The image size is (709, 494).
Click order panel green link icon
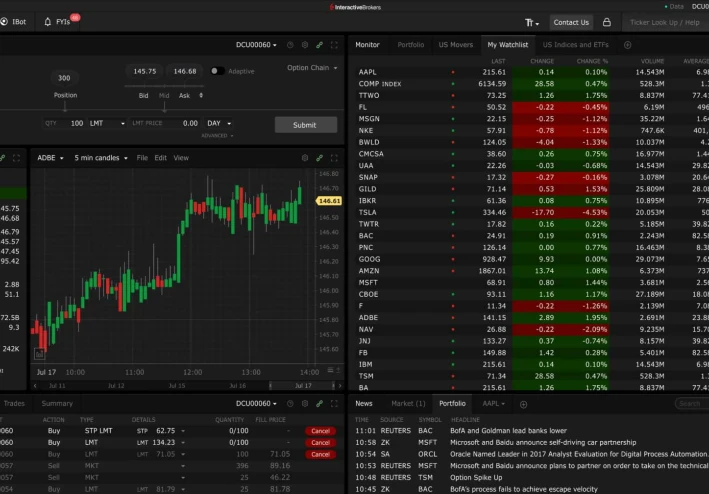point(319,45)
